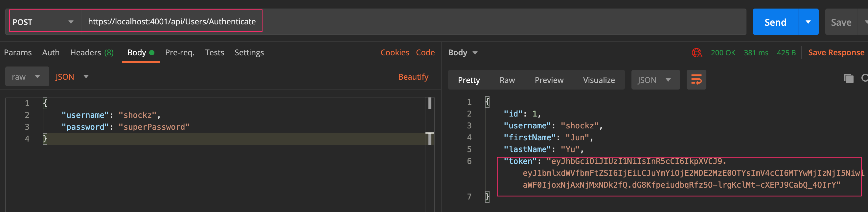Open the Cookies link
The image size is (868, 212).
pyautogui.click(x=395, y=53)
